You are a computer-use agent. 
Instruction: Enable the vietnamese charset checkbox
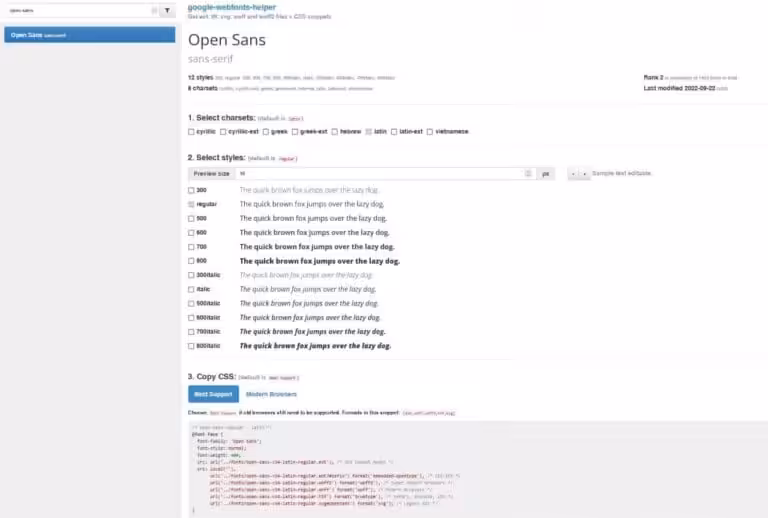[430, 132]
